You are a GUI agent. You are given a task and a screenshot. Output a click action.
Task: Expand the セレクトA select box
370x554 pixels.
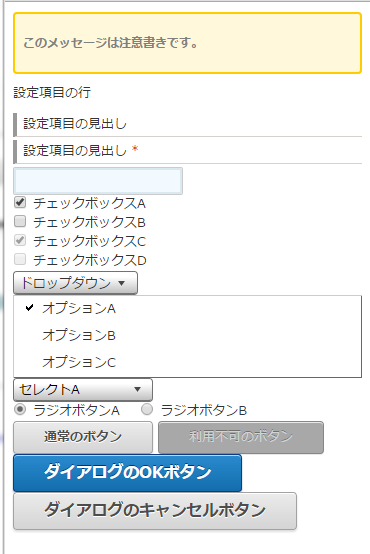(x=83, y=390)
